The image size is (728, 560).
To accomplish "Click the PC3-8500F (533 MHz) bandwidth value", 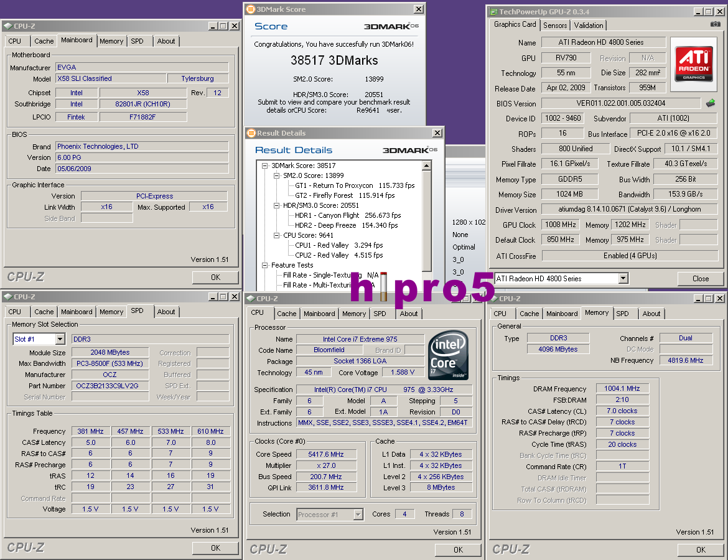I will 110,363.
